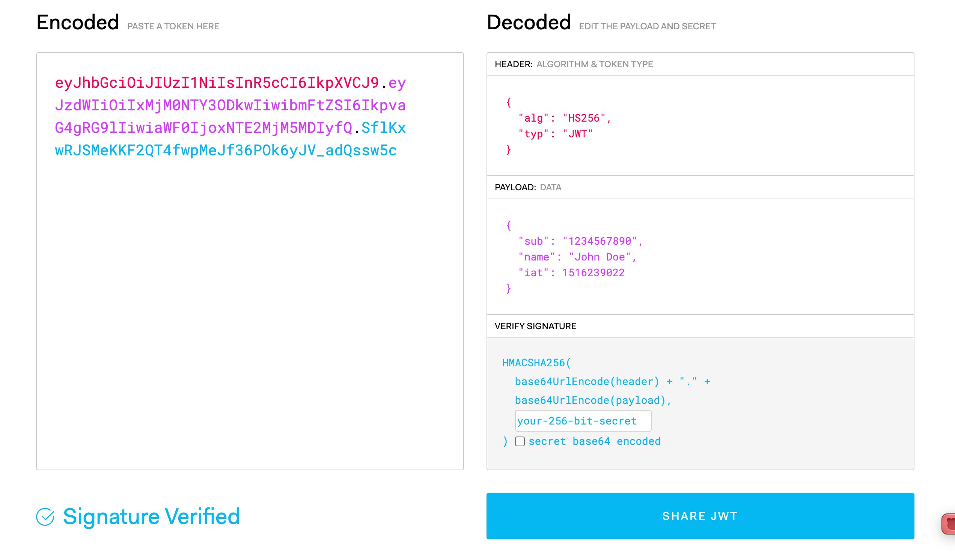Click the Signature Verified checkmark icon
Viewport: 955px width, 560px height.
click(x=45, y=517)
